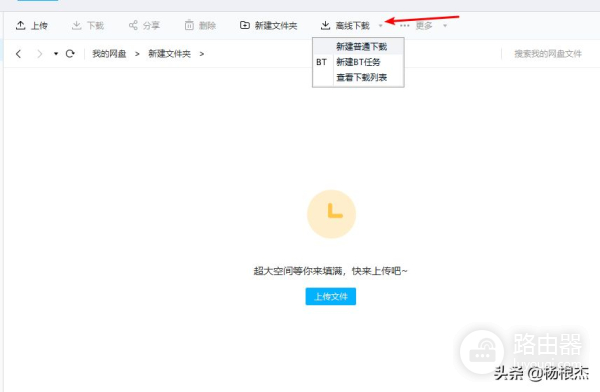Choose 查看下载列表 from the menu
Viewport: 600px width, 392px height.
(x=358, y=77)
